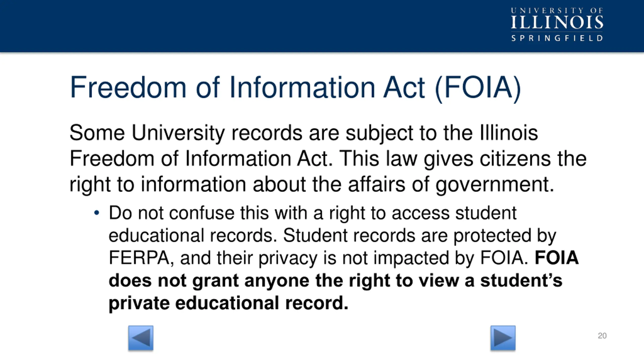Advance to next slide using right arrow
This screenshot has width=644, height=362.
point(503,338)
